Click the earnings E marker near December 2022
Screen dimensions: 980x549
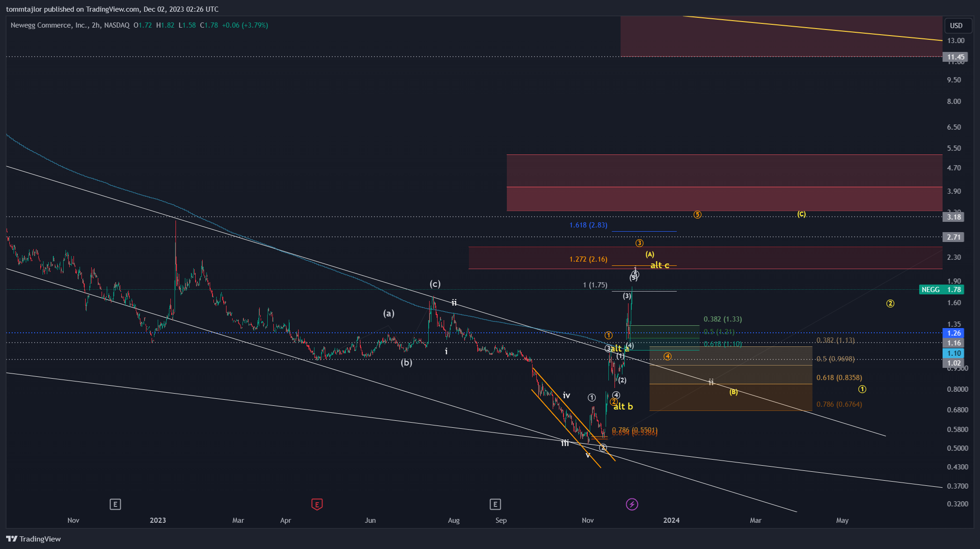(x=115, y=504)
